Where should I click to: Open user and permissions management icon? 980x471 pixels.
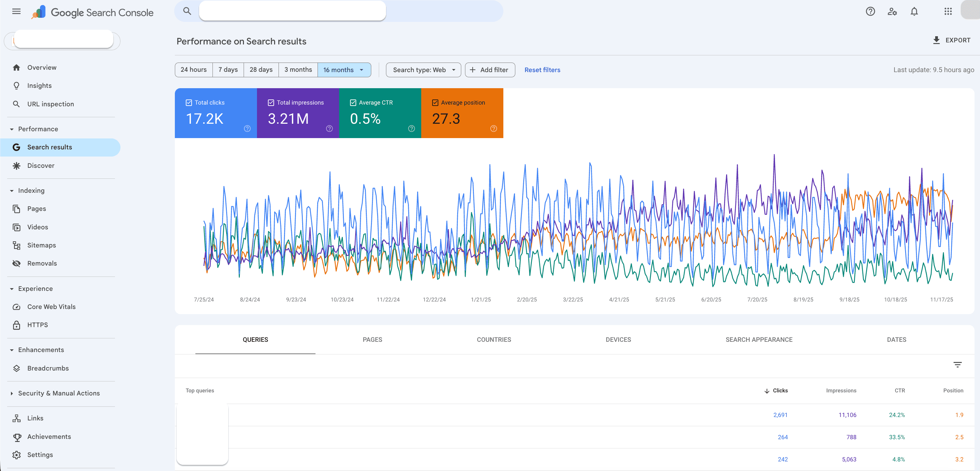click(x=892, y=11)
